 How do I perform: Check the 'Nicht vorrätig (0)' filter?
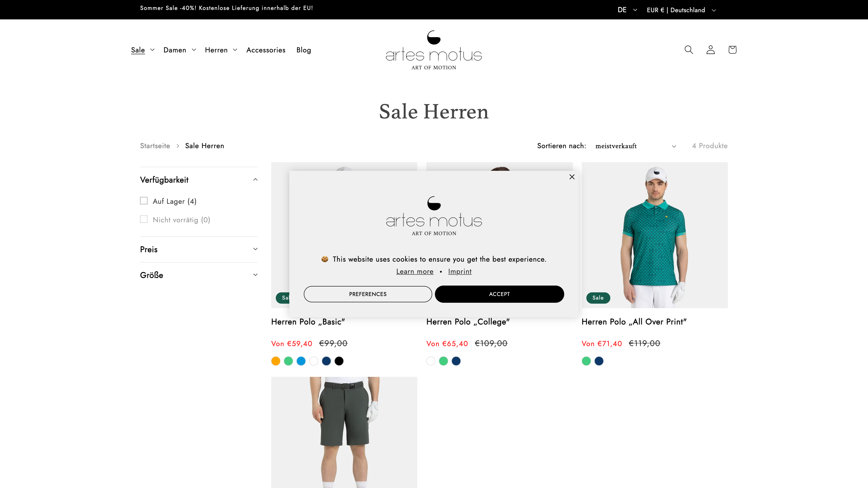point(144,219)
